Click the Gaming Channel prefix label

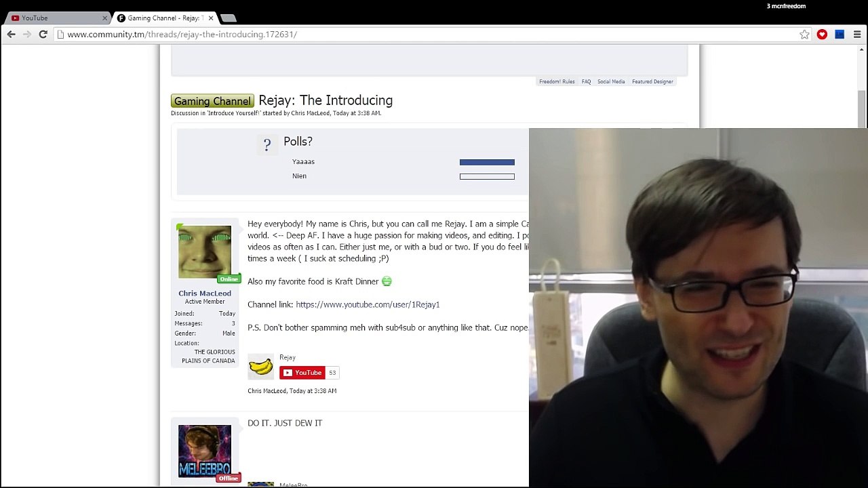tap(212, 101)
